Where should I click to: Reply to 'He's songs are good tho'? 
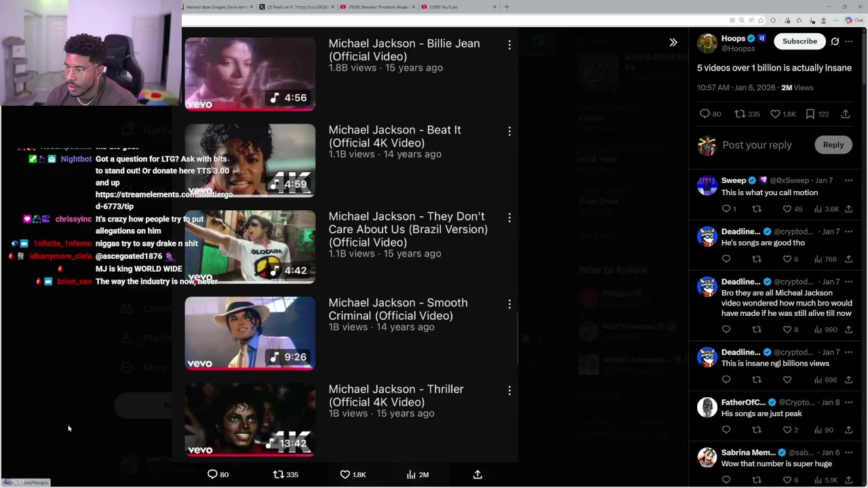pos(726,259)
